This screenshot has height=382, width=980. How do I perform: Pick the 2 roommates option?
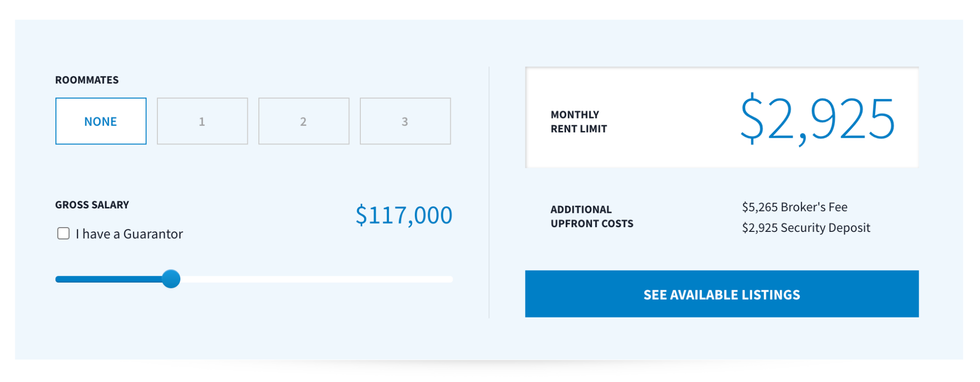303,121
